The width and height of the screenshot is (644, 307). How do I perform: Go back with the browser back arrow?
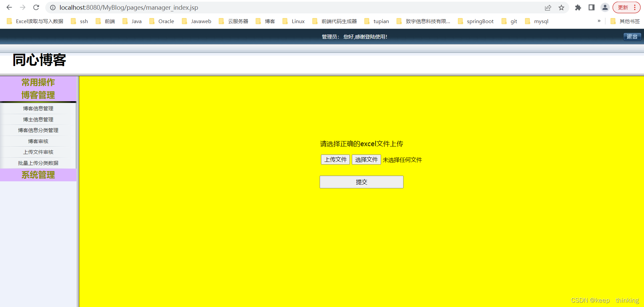click(9, 7)
